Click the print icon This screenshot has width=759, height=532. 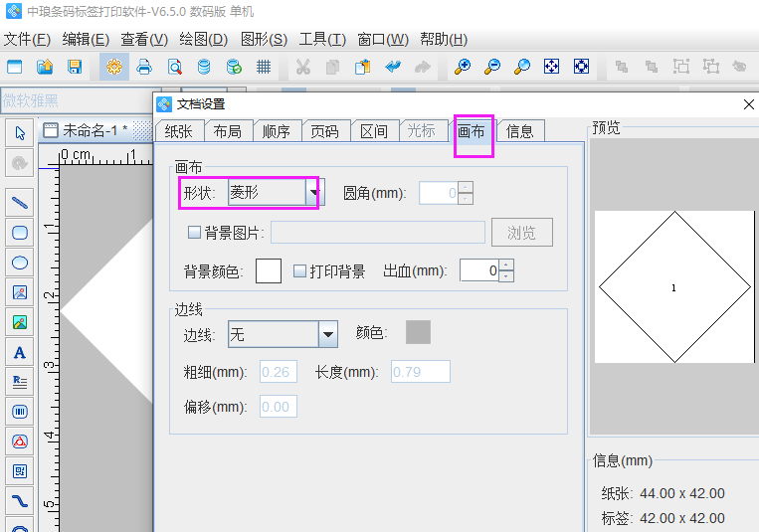pyautogui.click(x=144, y=67)
